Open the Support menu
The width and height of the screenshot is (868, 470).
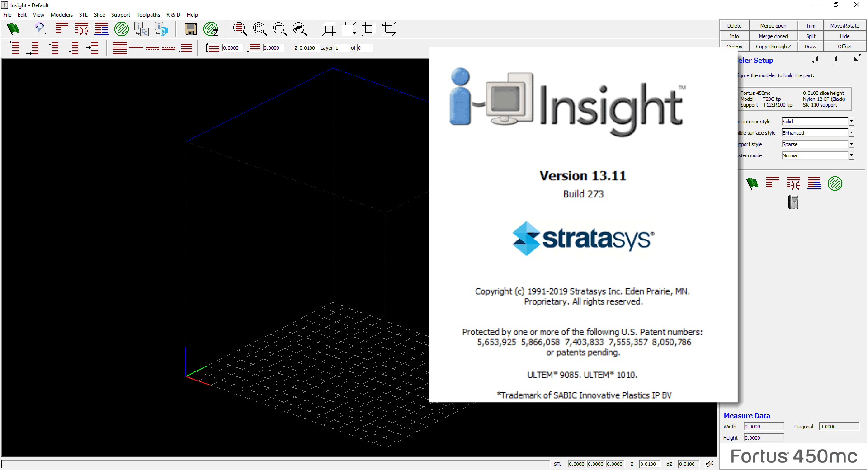pyautogui.click(x=121, y=15)
